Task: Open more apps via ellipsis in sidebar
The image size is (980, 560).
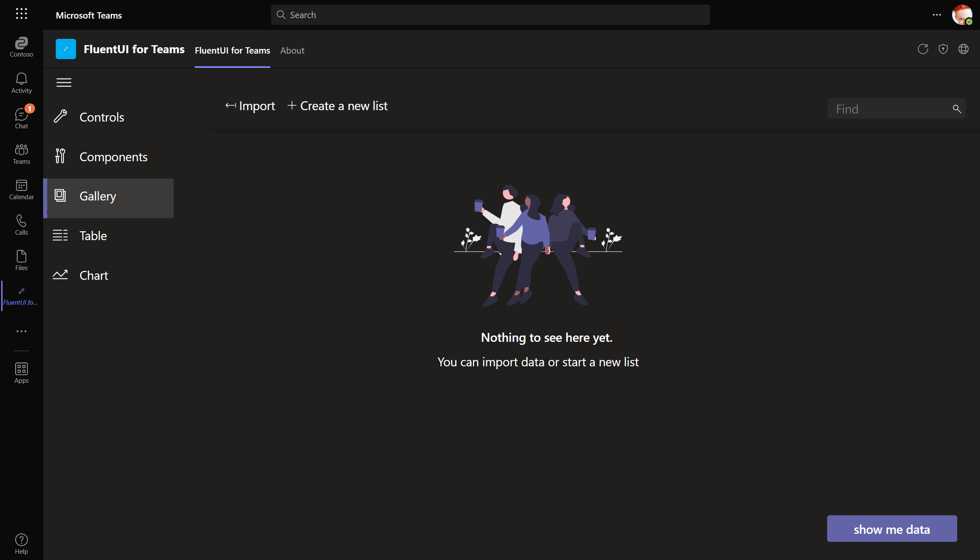Action: (21, 331)
